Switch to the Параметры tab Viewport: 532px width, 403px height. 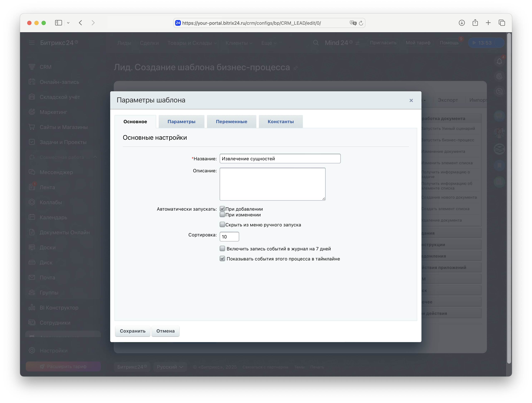click(181, 122)
